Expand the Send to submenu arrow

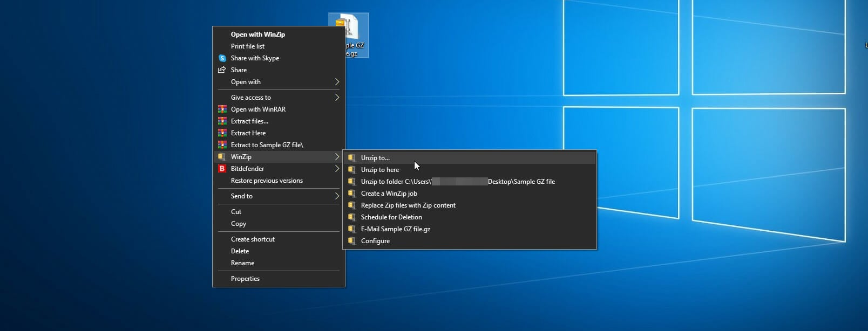pyautogui.click(x=337, y=196)
